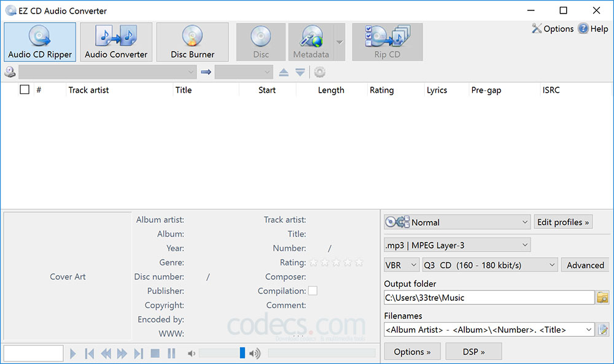Toggle the Compilation checkbox
Viewport: 614px width, 364px height.
(x=313, y=291)
